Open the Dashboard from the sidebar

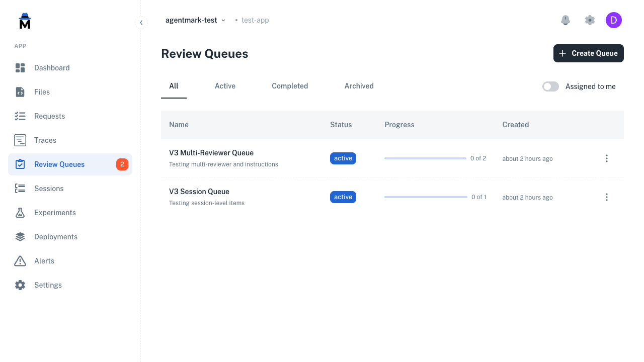coord(51,67)
